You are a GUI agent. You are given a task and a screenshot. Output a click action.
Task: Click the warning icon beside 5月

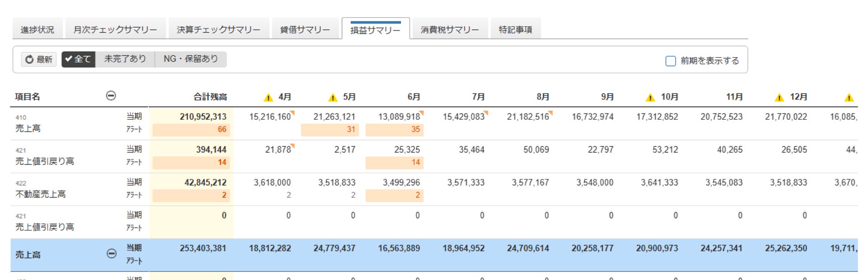coord(333,98)
